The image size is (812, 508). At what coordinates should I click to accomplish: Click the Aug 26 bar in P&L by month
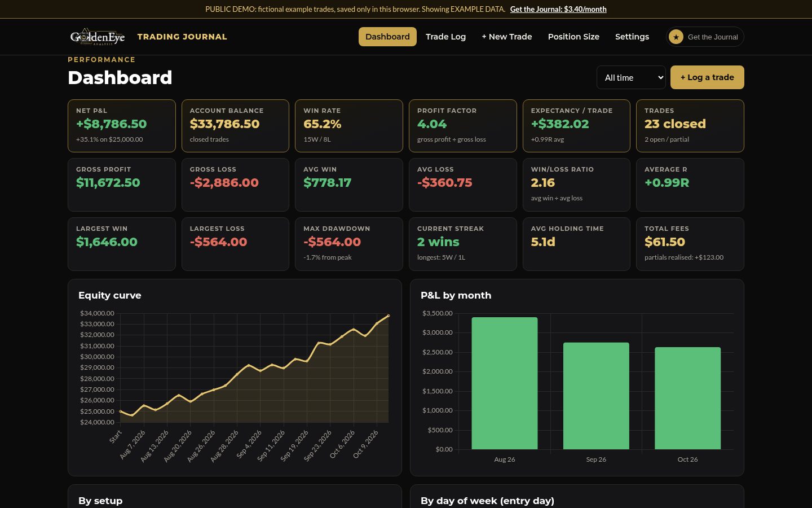pyautogui.click(x=505, y=383)
